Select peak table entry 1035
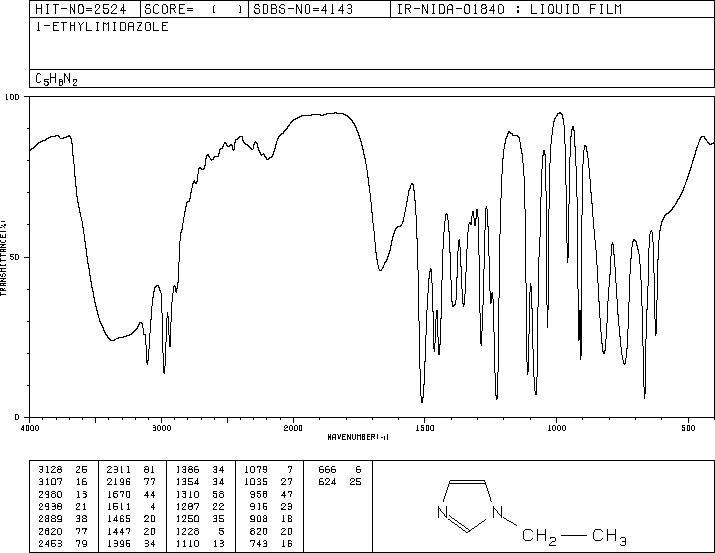 coord(256,482)
